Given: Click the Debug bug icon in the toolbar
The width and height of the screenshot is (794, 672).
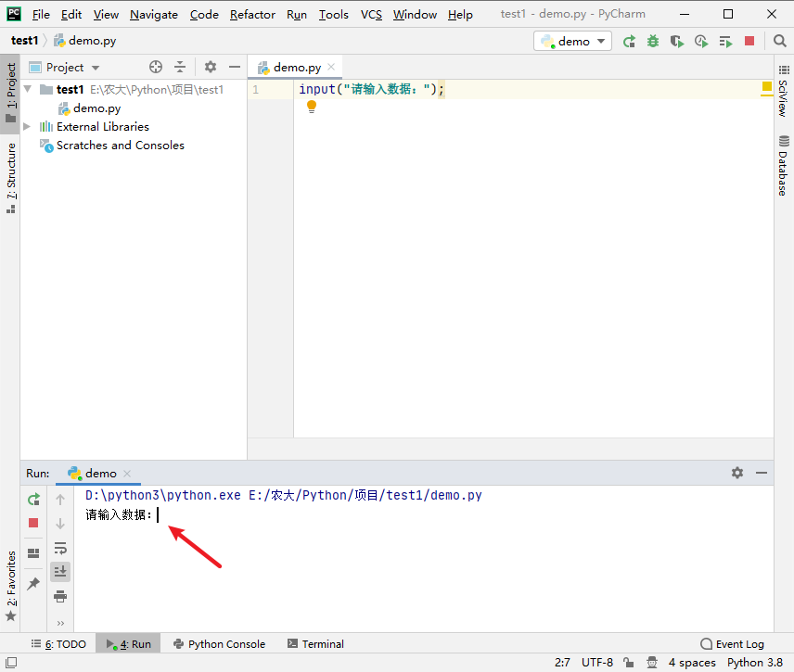Looking at the screenshot, I should click(x=653, y=41).
